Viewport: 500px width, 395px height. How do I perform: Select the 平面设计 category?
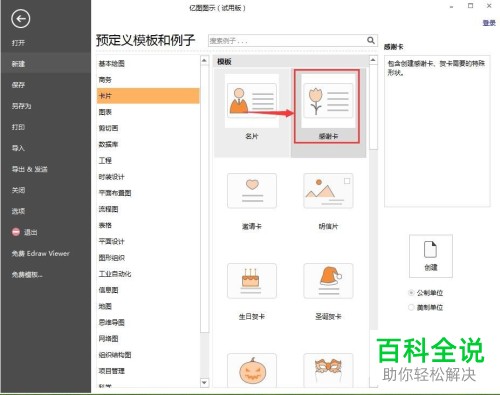pyautogui.click(x=111, y=241)
